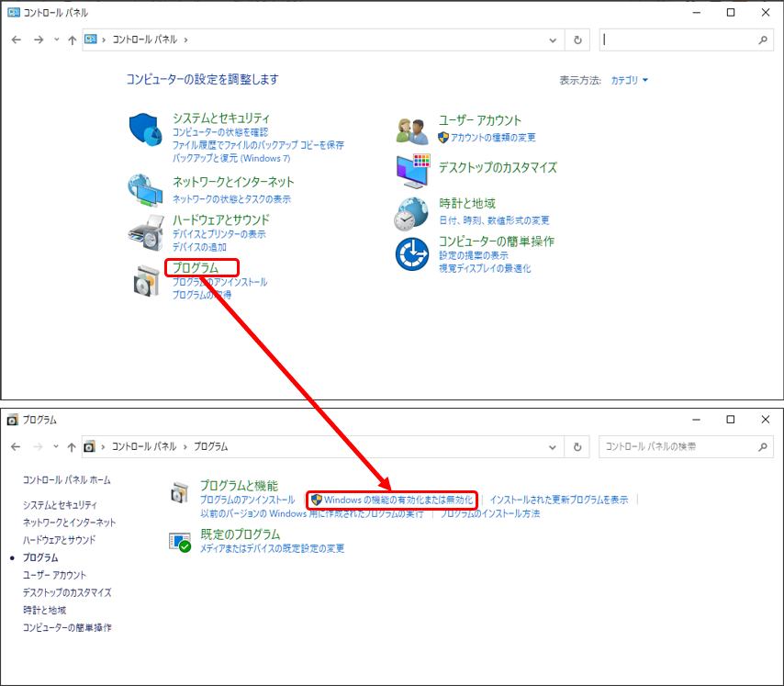
Task: Focus the コントロール パネルの検索 search box
Action: [x=678, y=446]
